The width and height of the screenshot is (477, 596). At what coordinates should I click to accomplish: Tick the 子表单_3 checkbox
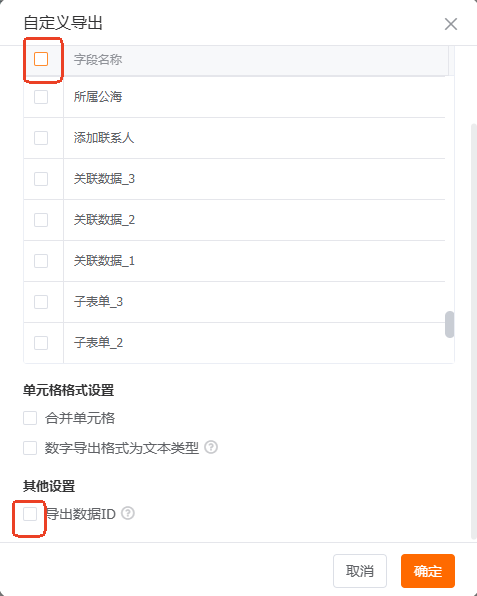click(41, 302)
